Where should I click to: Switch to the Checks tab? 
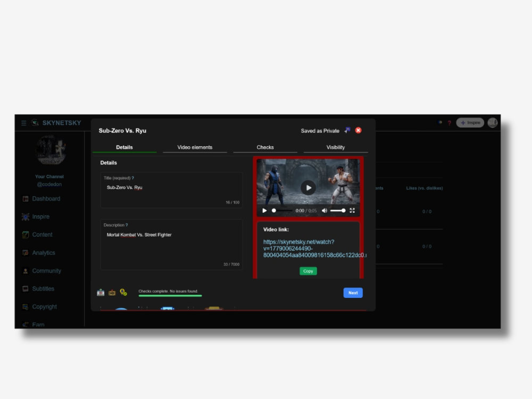coord(265,147)
